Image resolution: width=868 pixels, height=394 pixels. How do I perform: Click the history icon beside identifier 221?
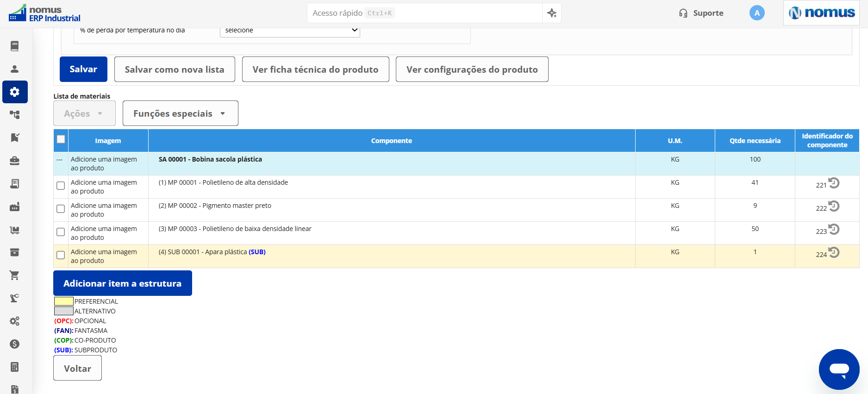point(834,183)
